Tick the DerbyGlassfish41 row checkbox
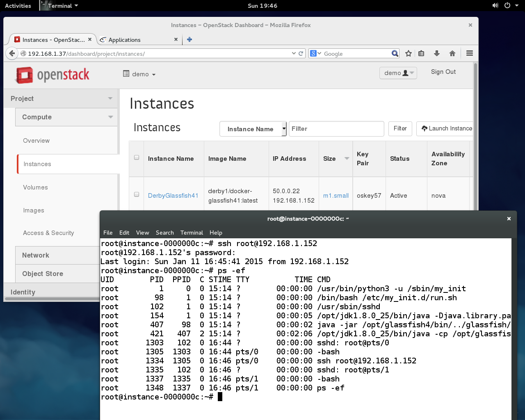Image resolution: width=525 pixels, height=420 pixels. click(137, 194)
